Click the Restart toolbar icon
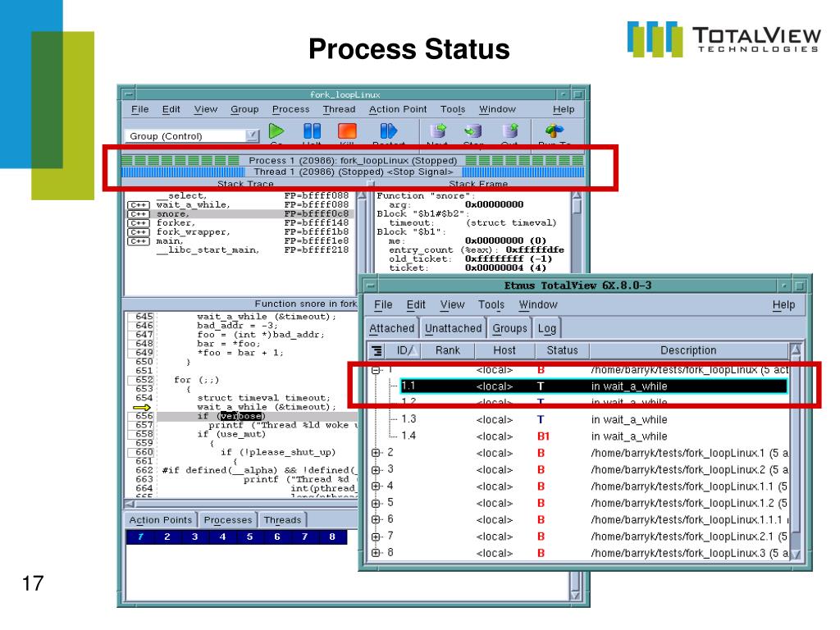The height and width of the screenshot is (630, 840). [388, 130]
